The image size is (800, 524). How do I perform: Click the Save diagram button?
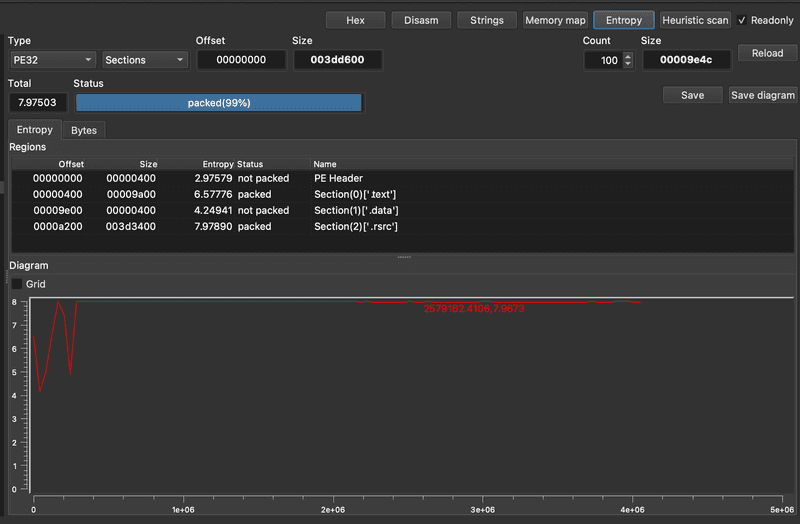[762, 95]
